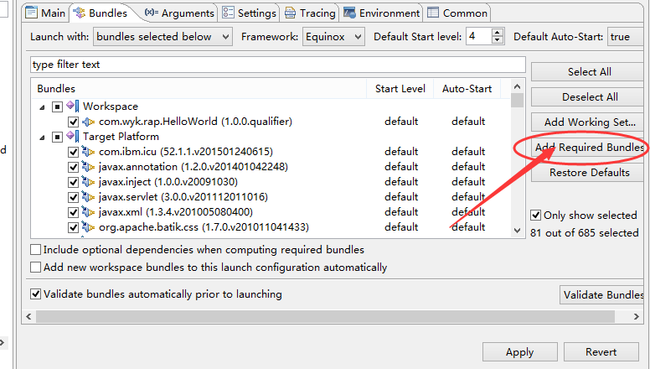Uncheck the javax.servlet bundle
The image size is (650, 369).
(73, 197)
